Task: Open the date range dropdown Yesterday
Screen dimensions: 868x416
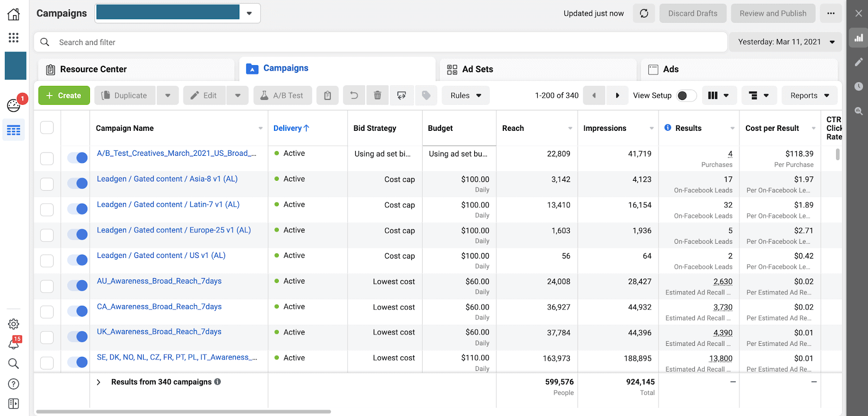Action: coord(786,42)
